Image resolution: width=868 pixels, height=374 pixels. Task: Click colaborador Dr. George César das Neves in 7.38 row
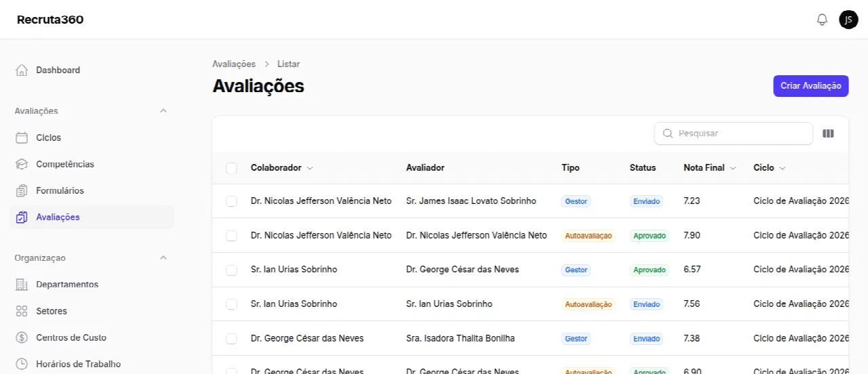[x=307, y=338]
